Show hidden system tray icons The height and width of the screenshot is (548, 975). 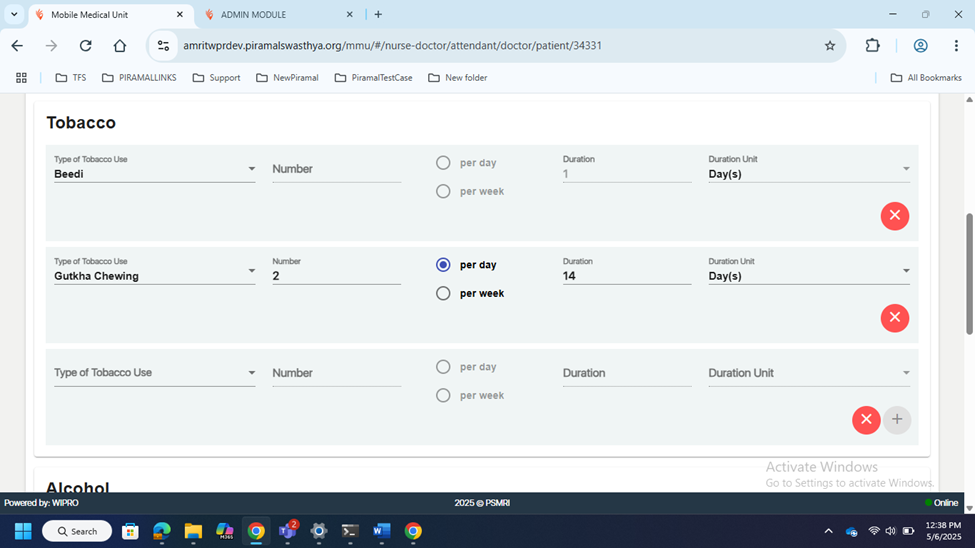click(828, 531)
